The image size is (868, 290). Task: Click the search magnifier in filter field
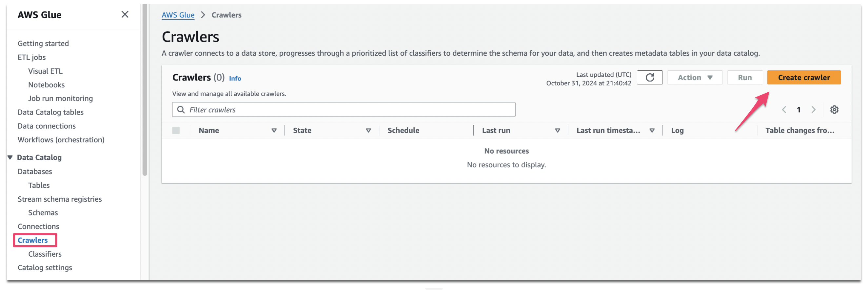coord(181,109)
